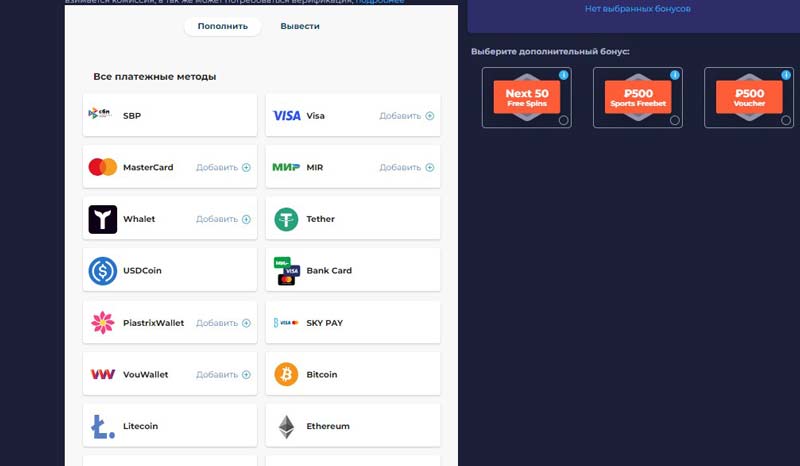Select the Ethereum diamond icon
Image resolution: width=800 pixels, height=466 pixels.
[287, 426]
